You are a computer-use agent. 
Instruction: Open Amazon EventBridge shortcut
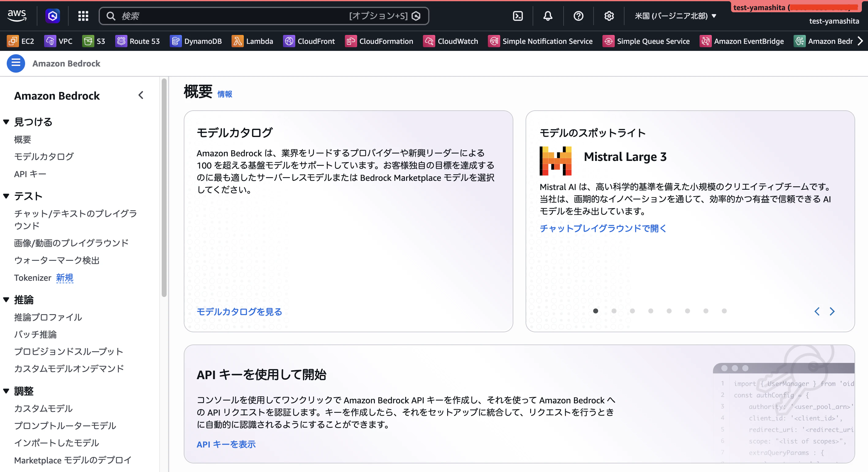coord(742,41)
